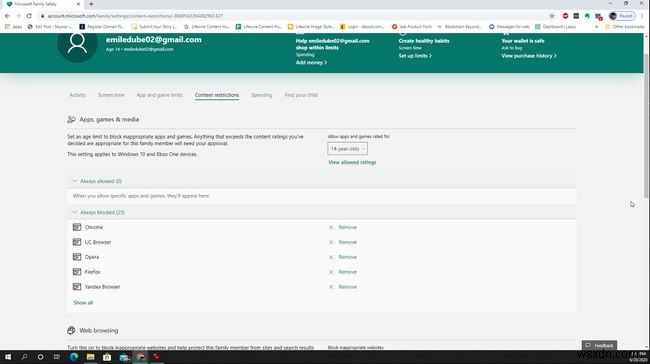The height and width of the screenshot is (364, 650).
Task: Click the X icon beside Yandex Browser's Remove
Action: click(x=331, y=287)
